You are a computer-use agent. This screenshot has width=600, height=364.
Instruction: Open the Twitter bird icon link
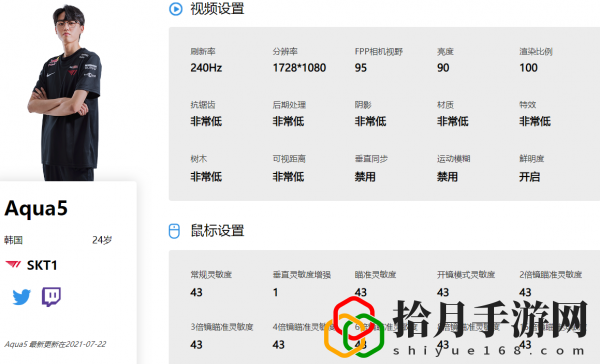21,297
